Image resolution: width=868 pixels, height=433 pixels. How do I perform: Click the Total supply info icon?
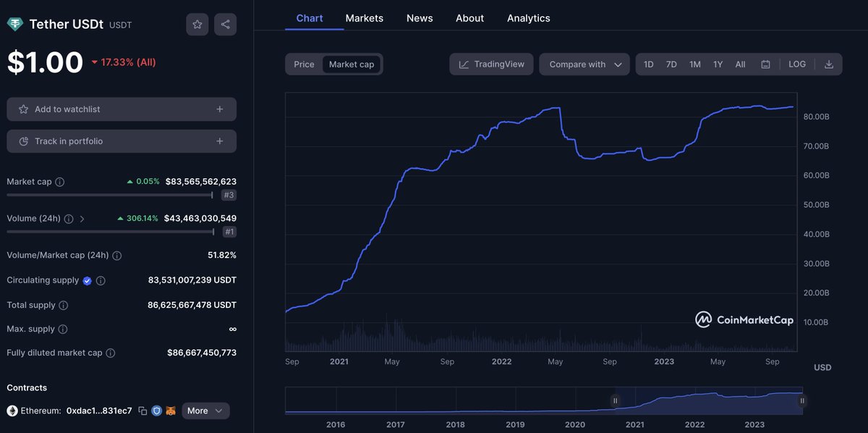click(64, 306)
